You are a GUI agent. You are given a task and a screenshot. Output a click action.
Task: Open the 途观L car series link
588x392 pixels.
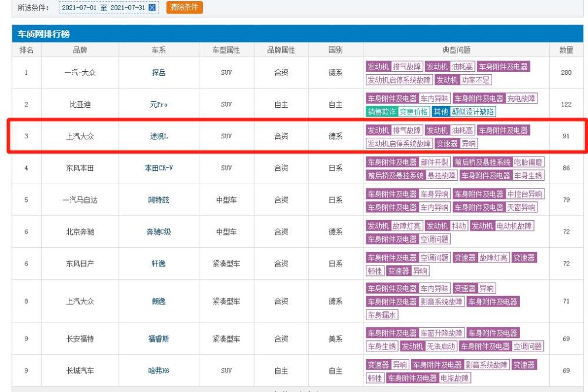click(x=159, y=137)
